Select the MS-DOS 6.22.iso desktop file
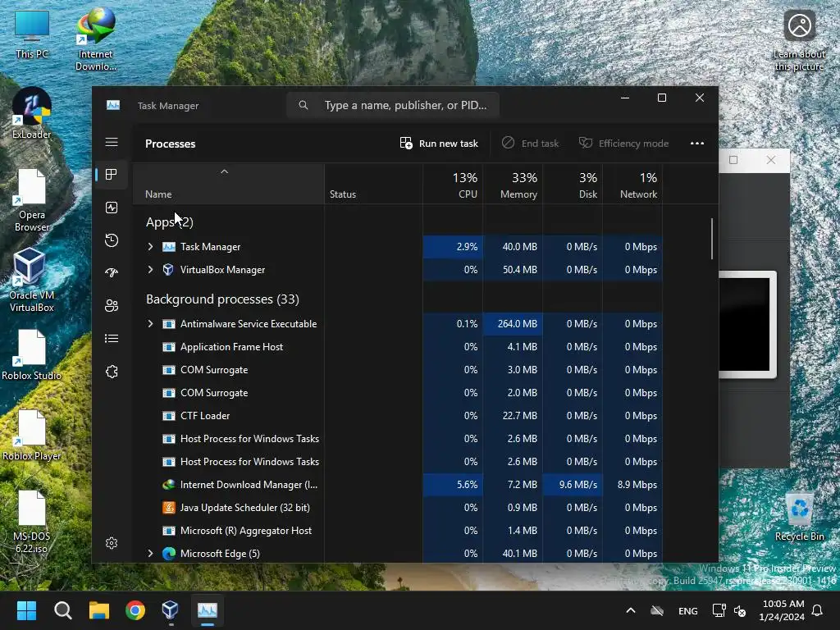Viewport: 840px width, 630px height. 32,521
